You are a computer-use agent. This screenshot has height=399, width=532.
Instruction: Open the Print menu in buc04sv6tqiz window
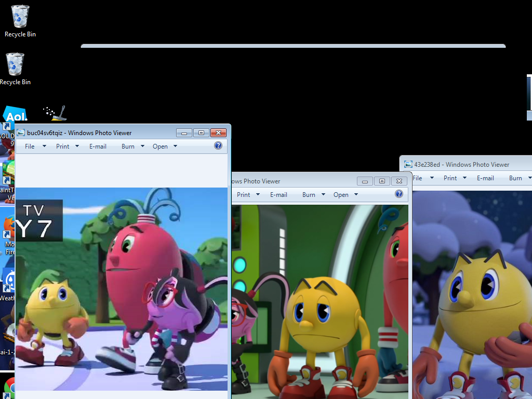tap(63, 146)
